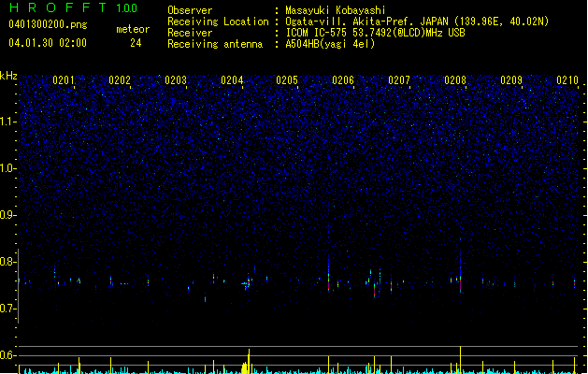
Task: Click the kHz axis unit label
Action: 8,76
